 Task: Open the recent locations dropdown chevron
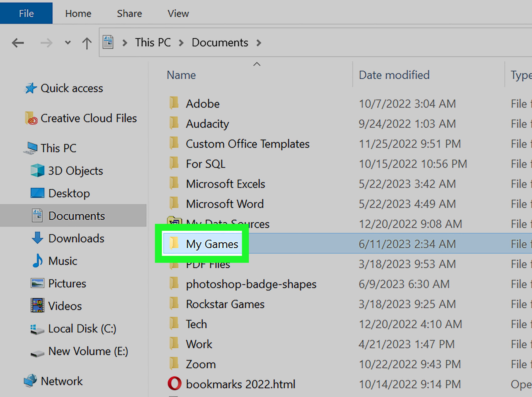[68, 43]
